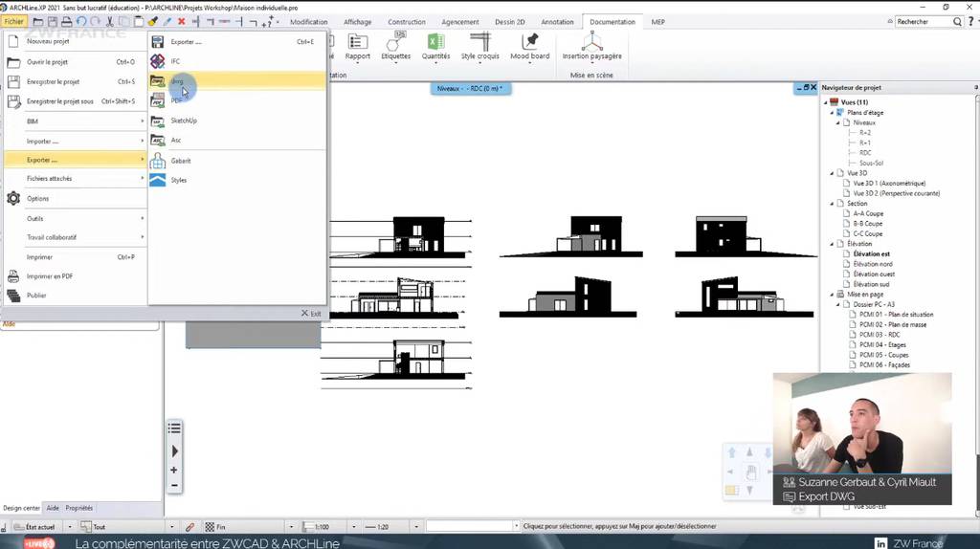
Task: Select Ouvrir le projet
Action: (x=75, y=62)
